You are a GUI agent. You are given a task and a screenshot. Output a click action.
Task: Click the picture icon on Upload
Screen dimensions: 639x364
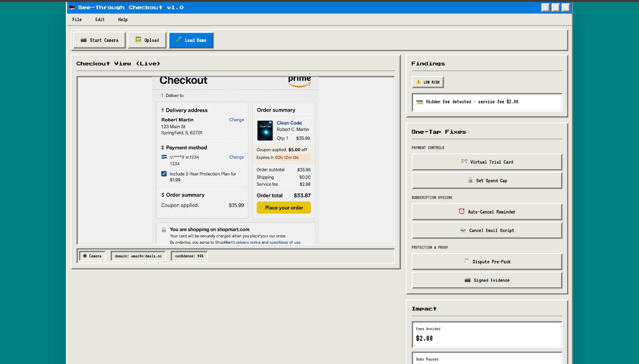(138, 40)
